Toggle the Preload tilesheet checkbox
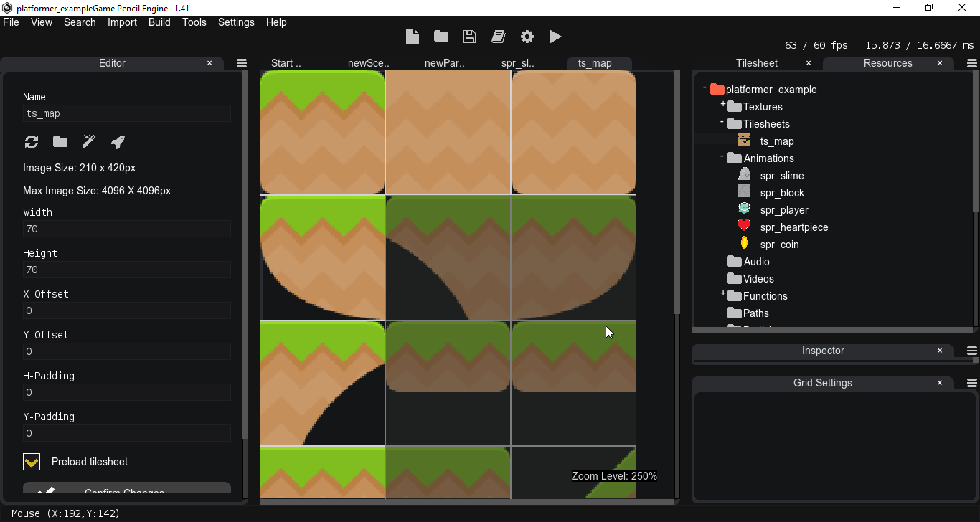This screenshot has height=522, width=980. 32,462
